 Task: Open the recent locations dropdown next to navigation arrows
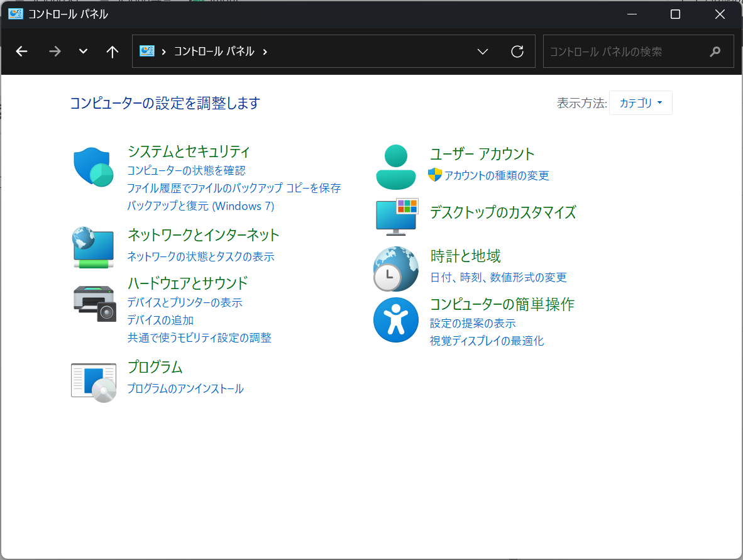click(82, 51)
